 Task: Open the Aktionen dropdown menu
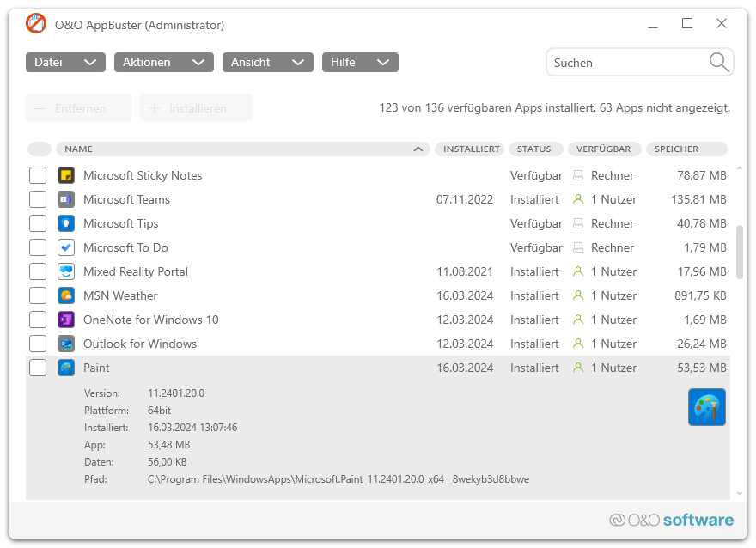[x=164, y=62]
